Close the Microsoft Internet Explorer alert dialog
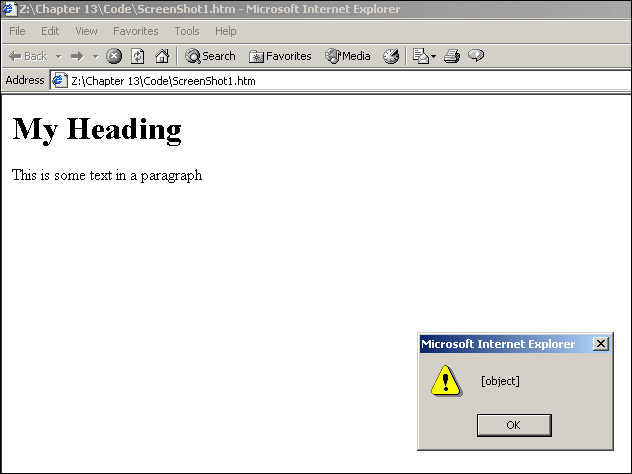Image resolution: width=632 pixels, height=474 pixels. point(600,344)
